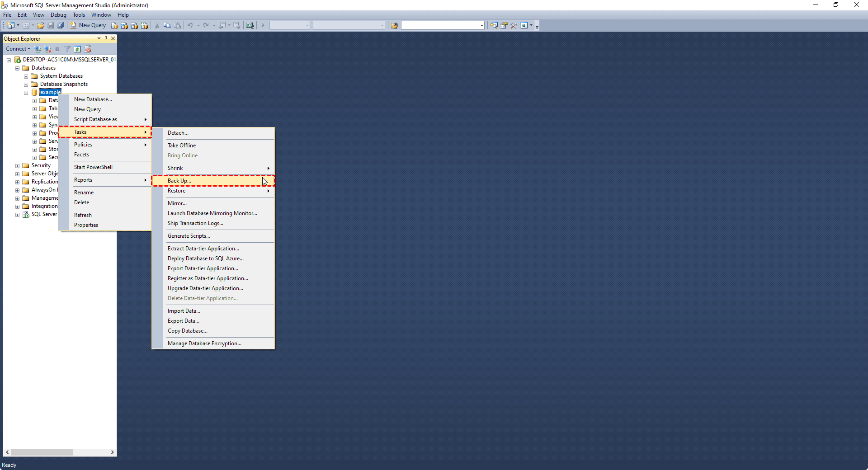Open the Toolbox hammer-and-wrench icon
Screen dimensions: 868x470
tap(514, 25)
